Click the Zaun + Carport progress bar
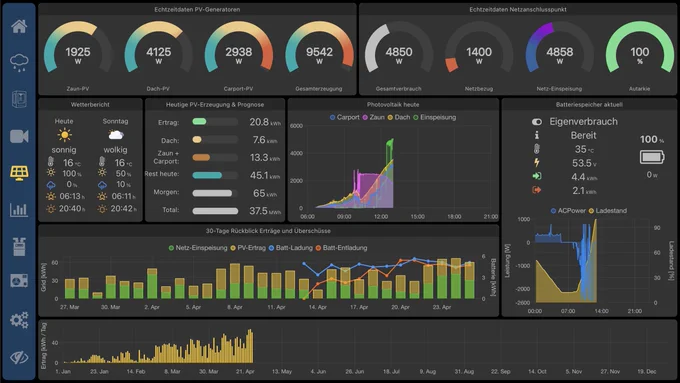Image resolution: width=680 pixels, height=383 pixels. click(215, 157)
